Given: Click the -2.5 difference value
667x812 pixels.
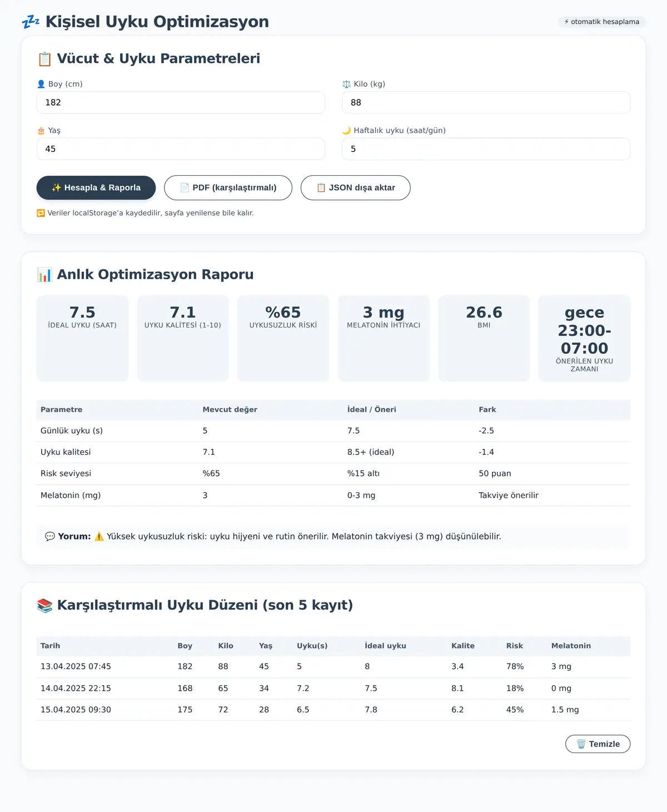Looking at the screenshot, I should tap(486, 431).
